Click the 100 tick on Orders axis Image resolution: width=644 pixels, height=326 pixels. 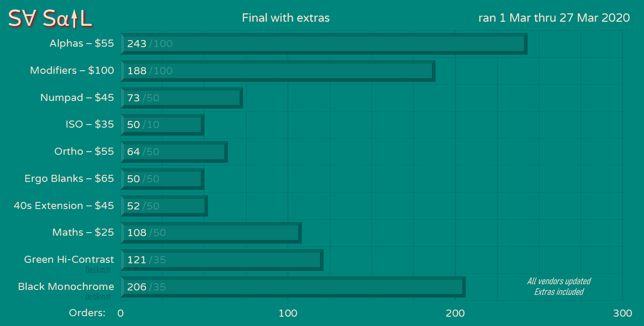point(288,313)
